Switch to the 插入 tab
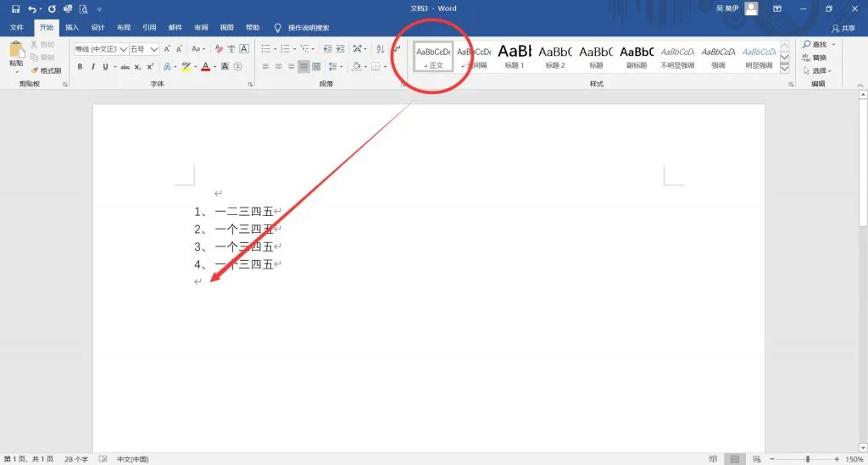The width and height of the screenshot is (868, 465). 72,28
